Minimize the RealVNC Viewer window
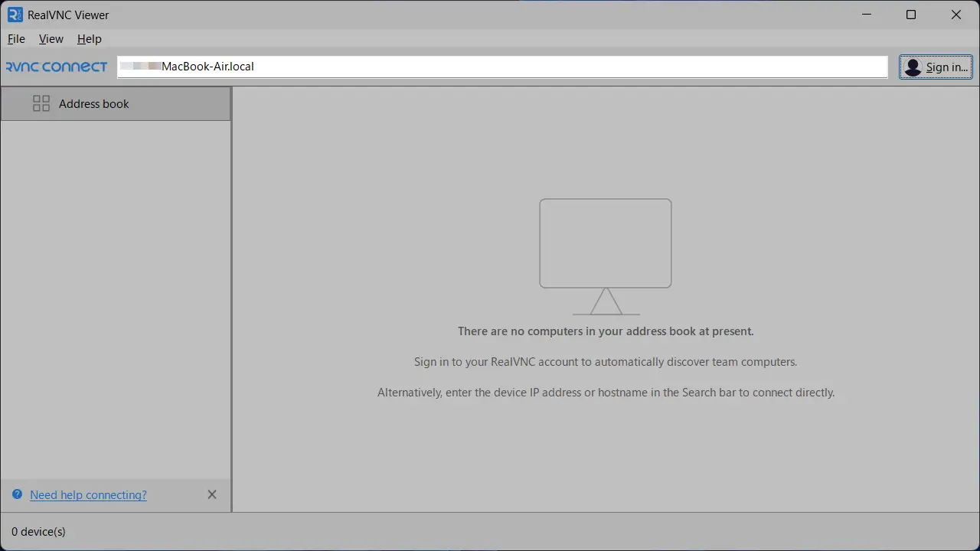The height and width of the screenshot is (551, 980). [866, 15]
